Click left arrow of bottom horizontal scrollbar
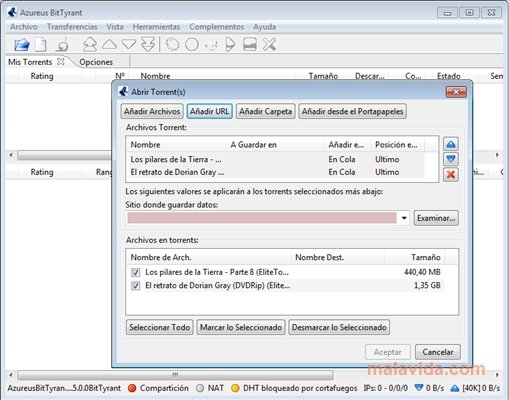Image resolution: width=509 pixels, height=400 pixels. [11, 375]
